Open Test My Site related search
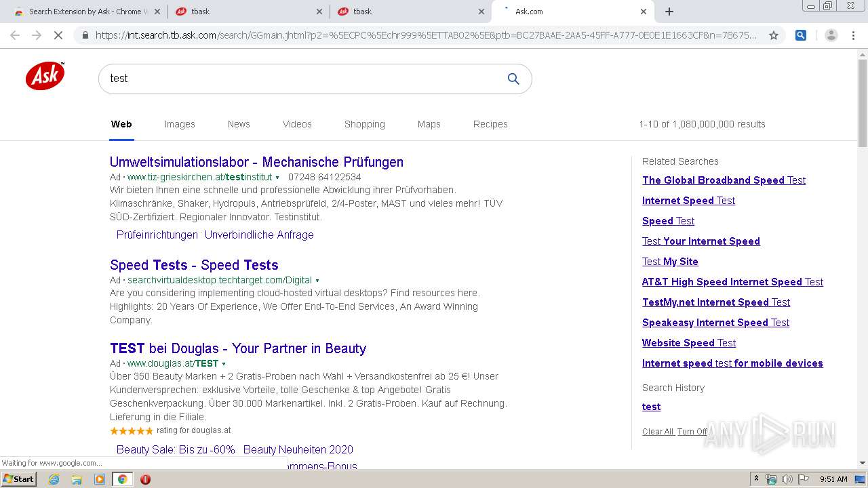Image resolution: width=868 pixels, height=488 pixels. click(670, 262)
